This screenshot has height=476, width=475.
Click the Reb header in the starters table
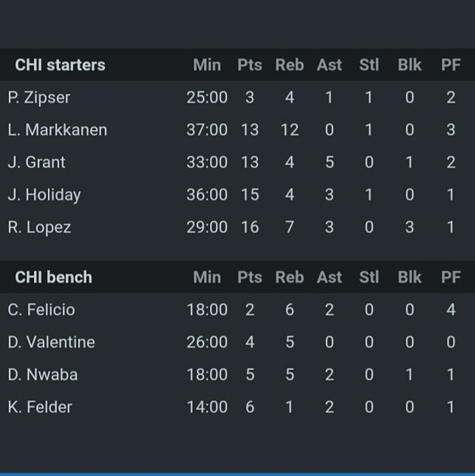pyautogui.click(x=290, y=65)
